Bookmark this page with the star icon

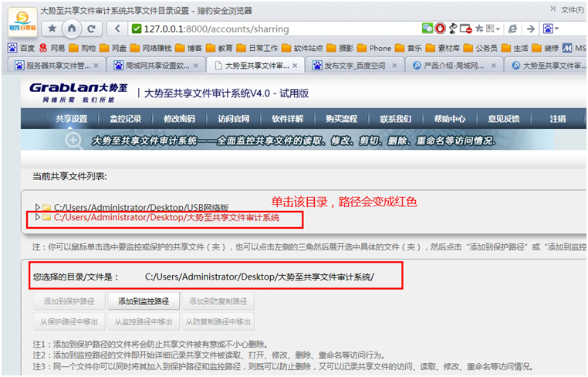pos(52,29)
